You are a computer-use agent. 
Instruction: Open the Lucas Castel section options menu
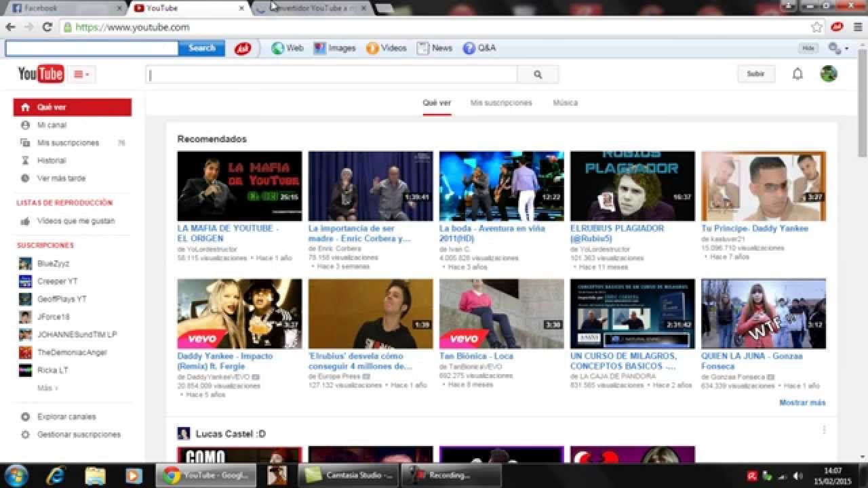pyautogui.click(x=825, y=430)
